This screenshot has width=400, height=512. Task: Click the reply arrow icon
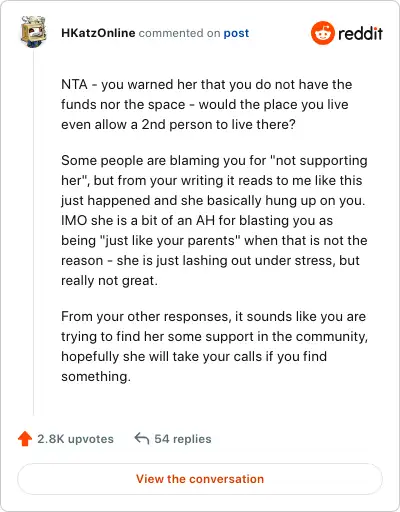pos(142,438)
